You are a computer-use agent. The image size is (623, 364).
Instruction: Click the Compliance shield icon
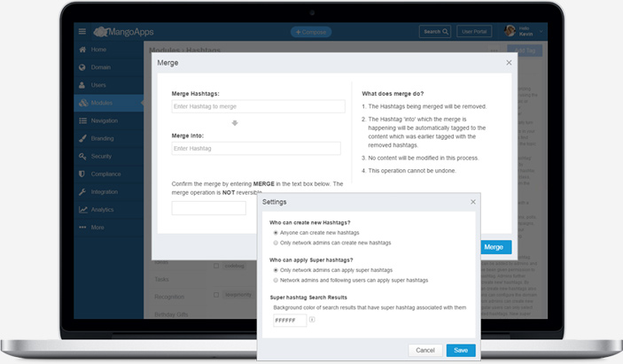coord(82,174)
